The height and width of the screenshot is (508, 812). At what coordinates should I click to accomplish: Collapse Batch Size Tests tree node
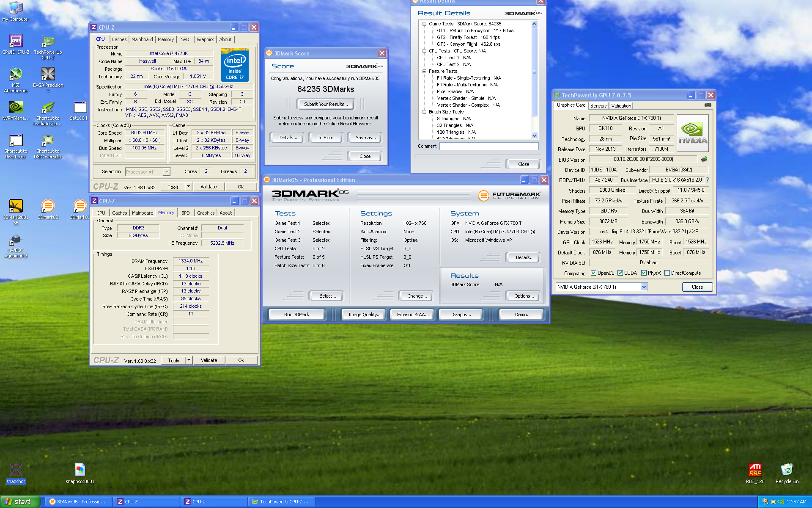pos(424,112)
